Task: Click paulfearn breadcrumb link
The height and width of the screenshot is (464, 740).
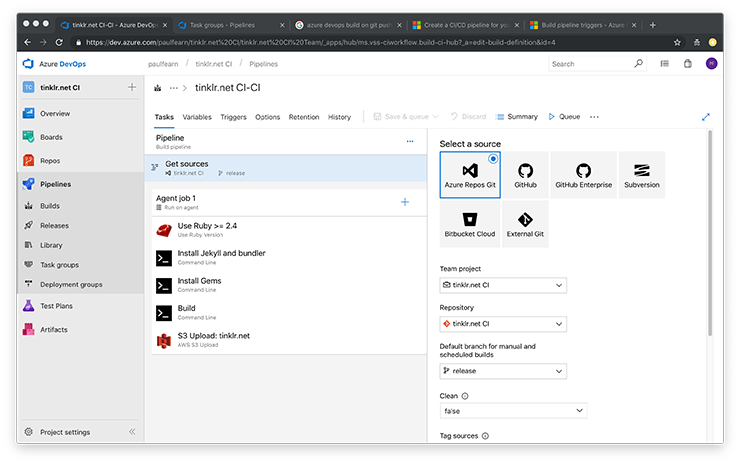Action: coord(163,64)
